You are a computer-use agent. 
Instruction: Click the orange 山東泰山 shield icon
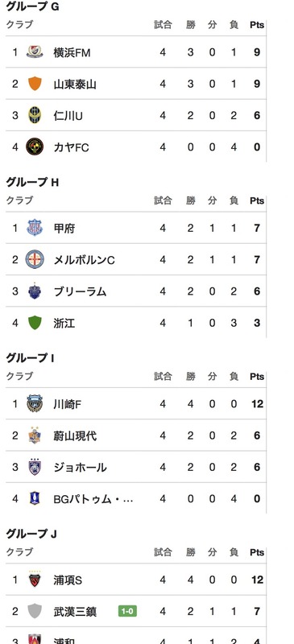click(35, 84)
